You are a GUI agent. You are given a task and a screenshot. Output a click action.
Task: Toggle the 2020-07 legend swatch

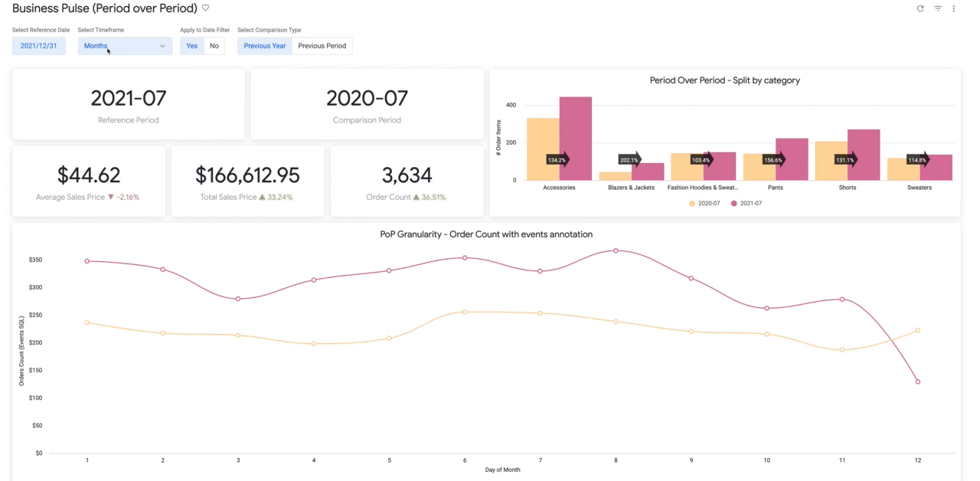click(x=693, y=204)
